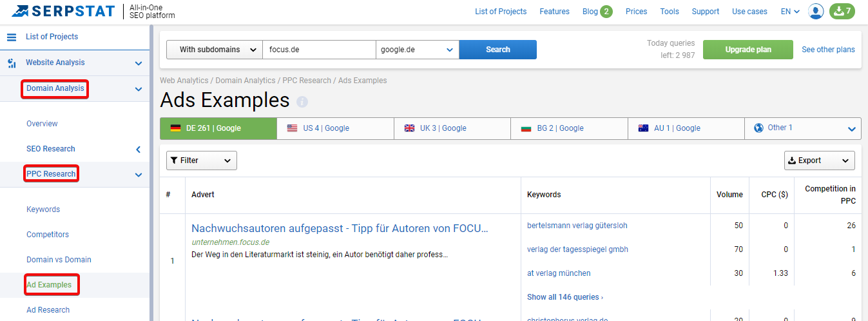Open Domain vs Domain in the sidebar

(59, 260)
